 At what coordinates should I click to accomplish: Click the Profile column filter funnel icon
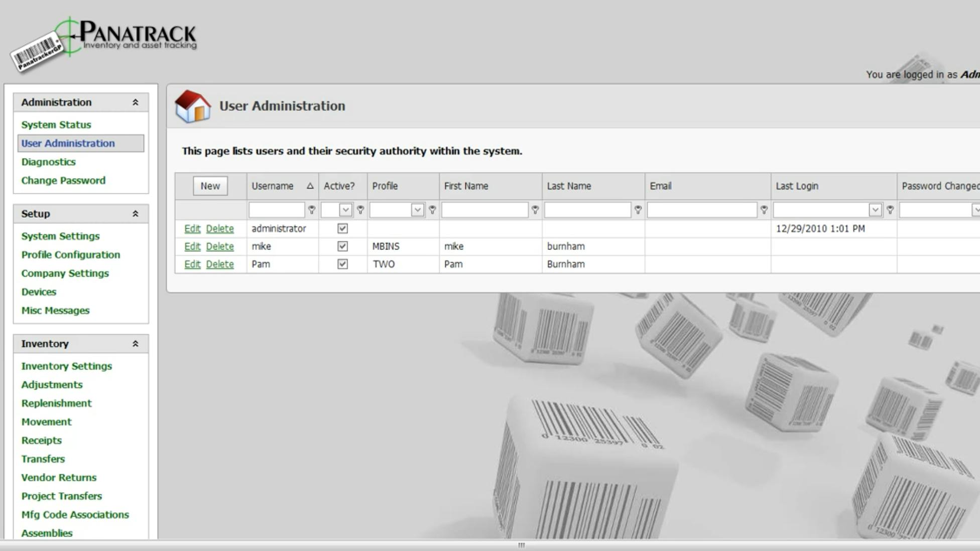(x=433, y=210)
